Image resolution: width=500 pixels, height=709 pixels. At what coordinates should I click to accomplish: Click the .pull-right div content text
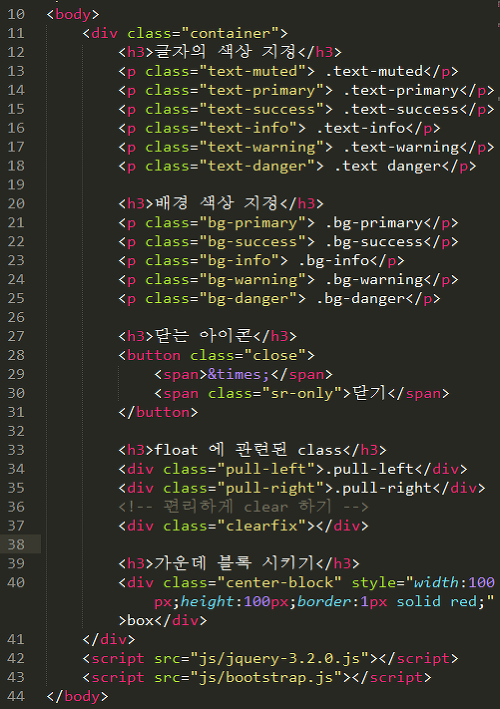382,488
